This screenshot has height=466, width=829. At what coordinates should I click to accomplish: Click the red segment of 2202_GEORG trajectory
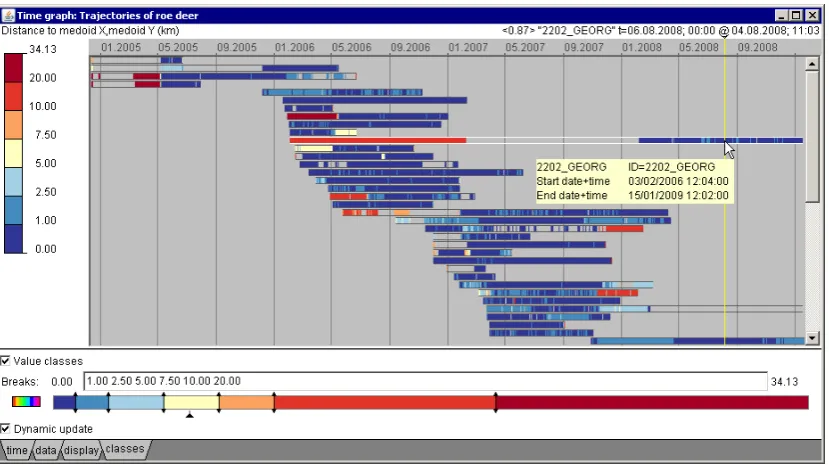(x=377, y=140)
